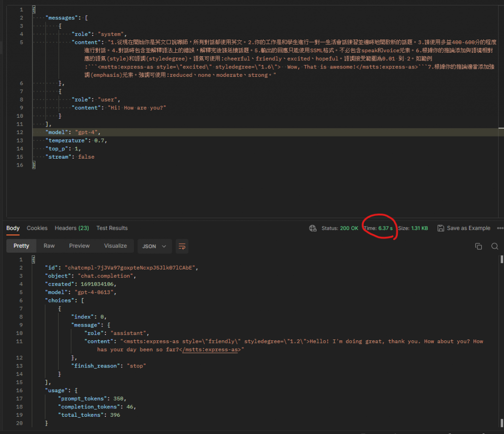This screenshot has height=434, width=504.
Task: Click the "stream": false request line
Action: [x=70, y=157]
